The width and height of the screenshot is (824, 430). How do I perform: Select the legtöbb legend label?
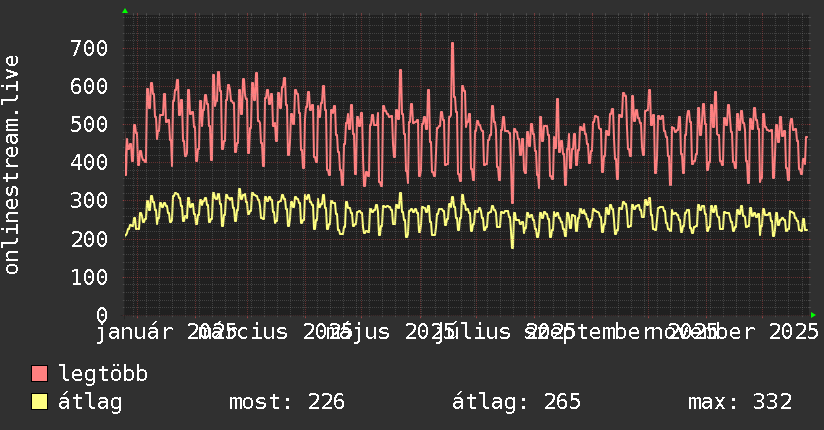click(103, 374)
